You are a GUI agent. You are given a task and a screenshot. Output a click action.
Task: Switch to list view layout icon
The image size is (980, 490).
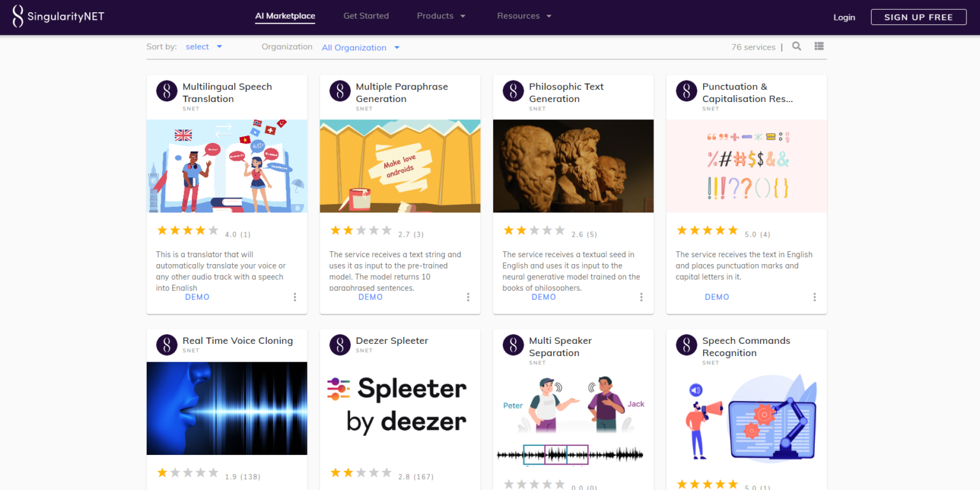(x=819, y=46)
